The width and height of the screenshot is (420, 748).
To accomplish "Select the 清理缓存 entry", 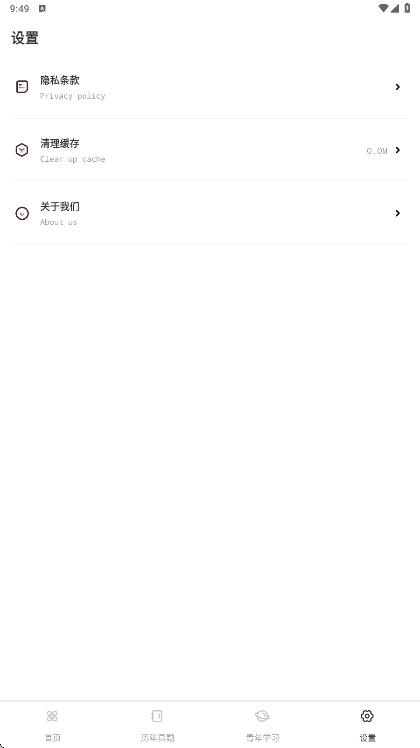I will pos(210,150).
